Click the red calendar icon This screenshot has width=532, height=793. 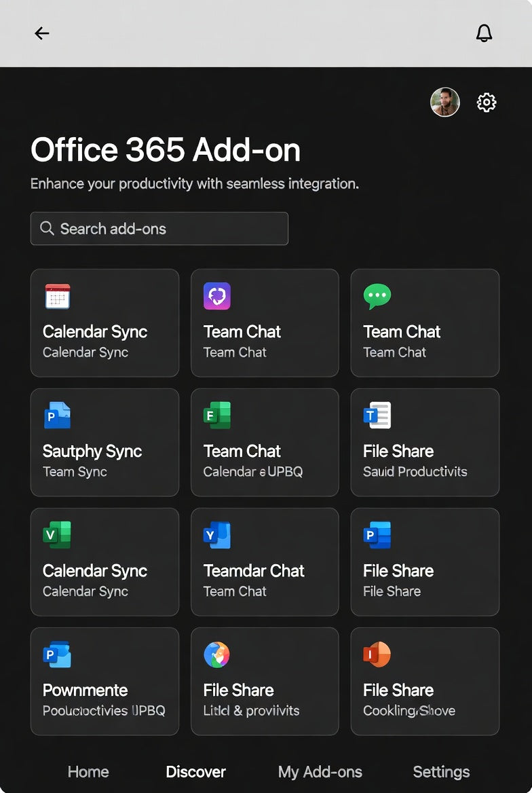(x=58, y=297)
